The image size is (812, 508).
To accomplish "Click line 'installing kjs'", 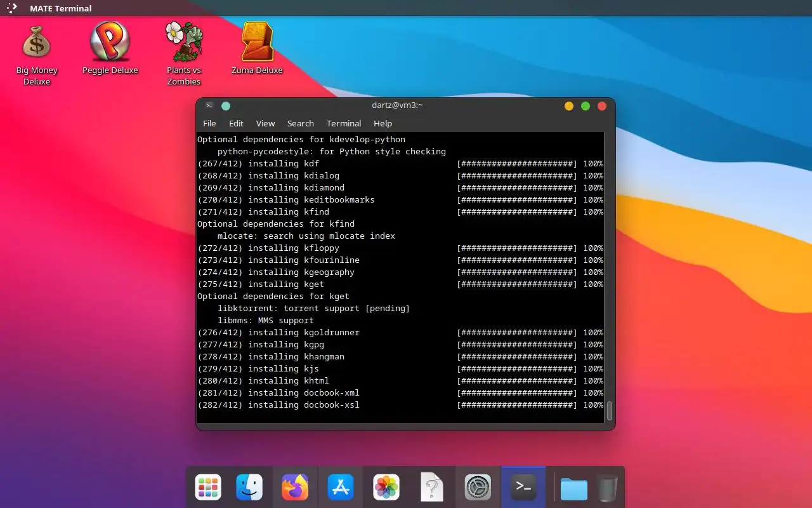I will click(400, 369).
